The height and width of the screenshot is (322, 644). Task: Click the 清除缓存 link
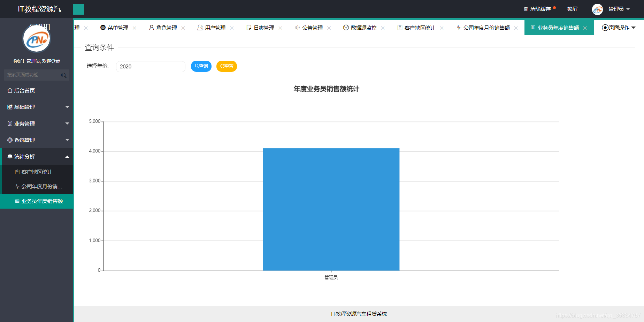click(540, 9)
